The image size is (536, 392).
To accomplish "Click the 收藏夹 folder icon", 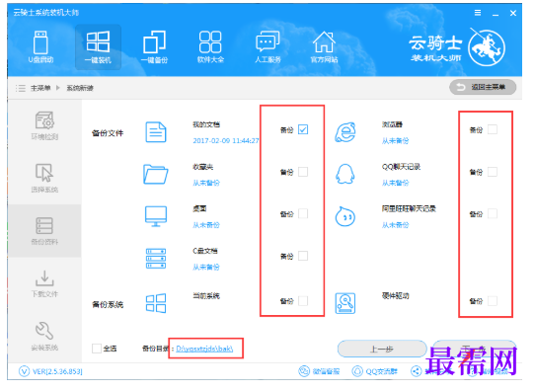I will (156, 174).
